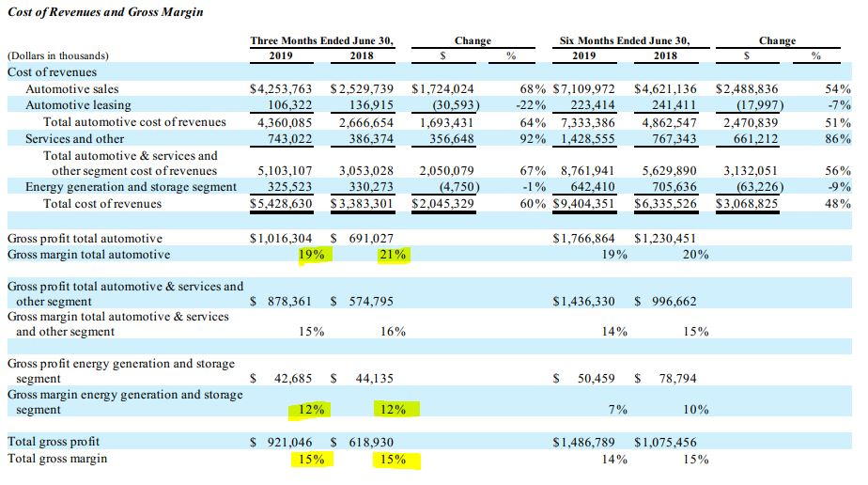Click the 'Total gross profit' row label
The height and width of the screenshot is (485, 868).
point(54,442)
